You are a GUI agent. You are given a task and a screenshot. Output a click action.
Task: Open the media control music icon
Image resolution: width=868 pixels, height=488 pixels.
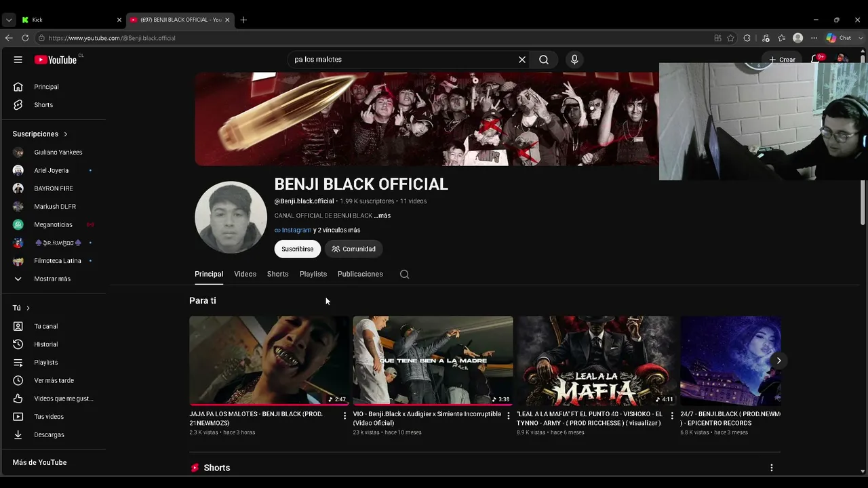[x=766, y=38]
